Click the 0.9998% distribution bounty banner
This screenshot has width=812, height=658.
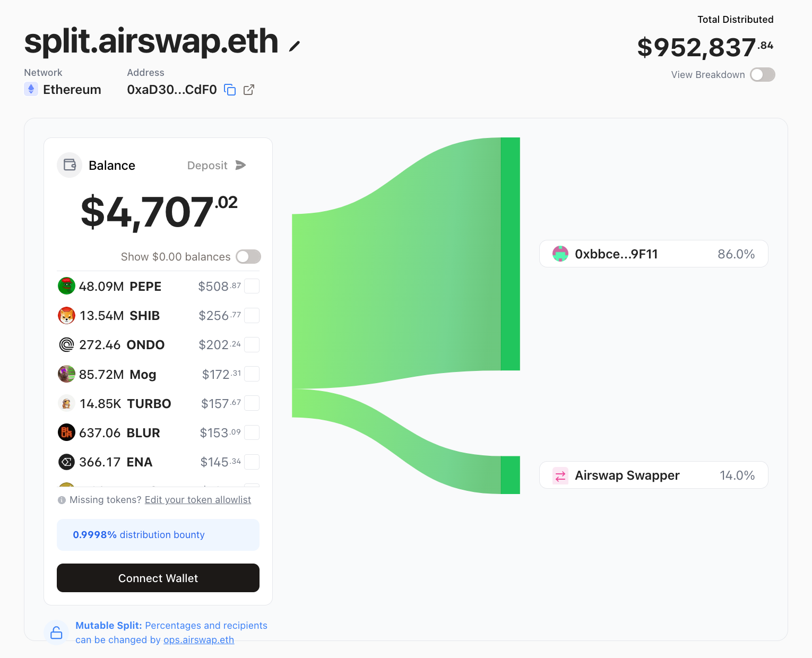[158, 535]
